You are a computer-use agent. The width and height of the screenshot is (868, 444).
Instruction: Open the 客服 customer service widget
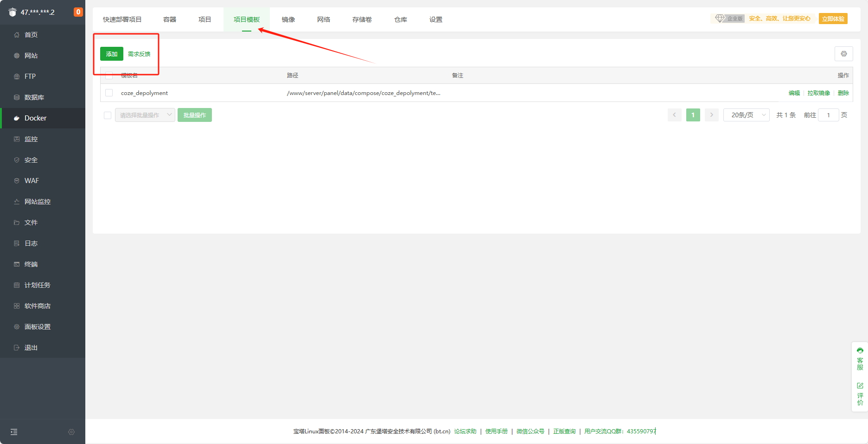pyautogui.click(x=860, y=359)
